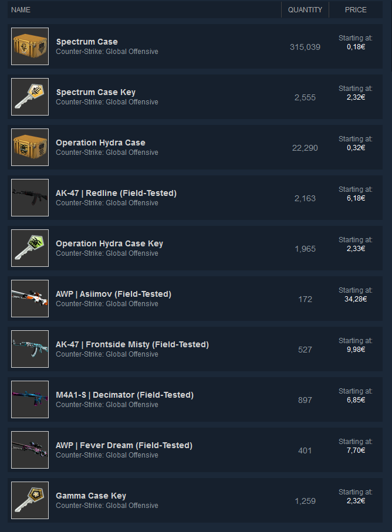Click the Gamma Case Key icon

tap(30, 500)
